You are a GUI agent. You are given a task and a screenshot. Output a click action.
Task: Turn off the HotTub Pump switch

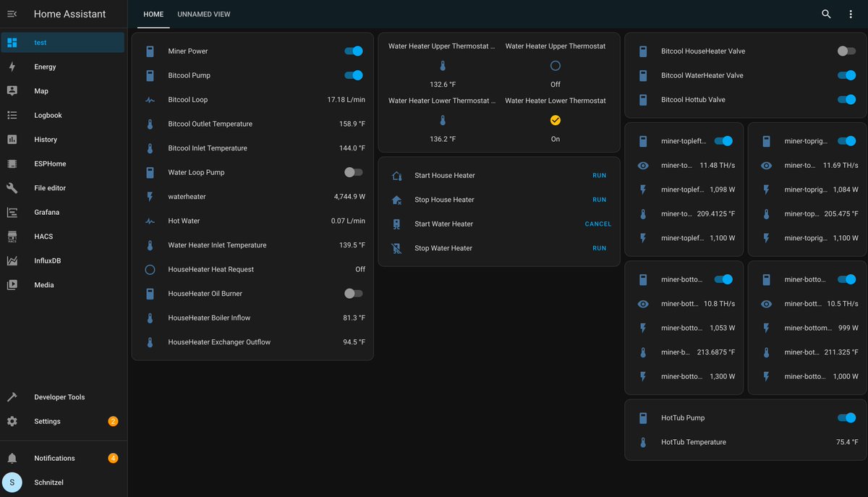[846, 417]
